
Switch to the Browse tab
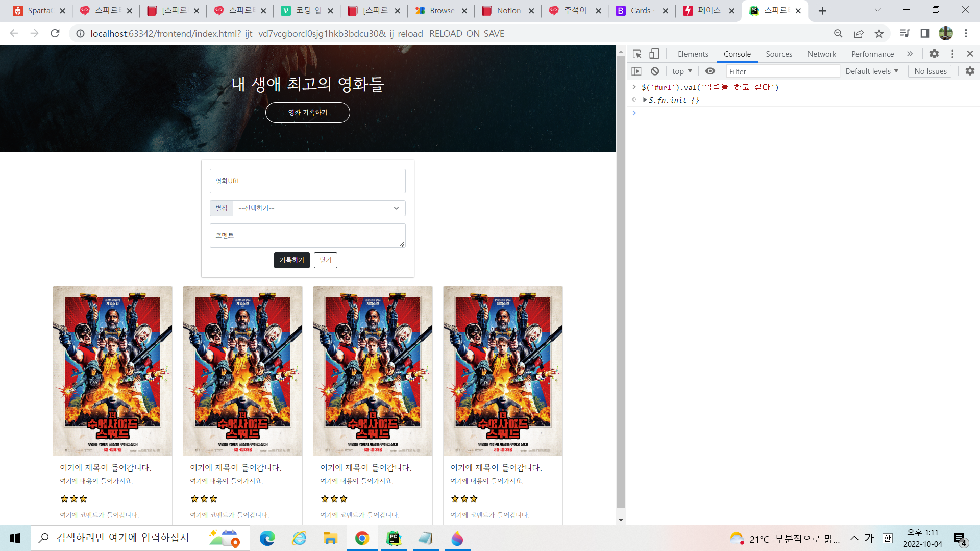pyautogui.click(x=440, y=11)
